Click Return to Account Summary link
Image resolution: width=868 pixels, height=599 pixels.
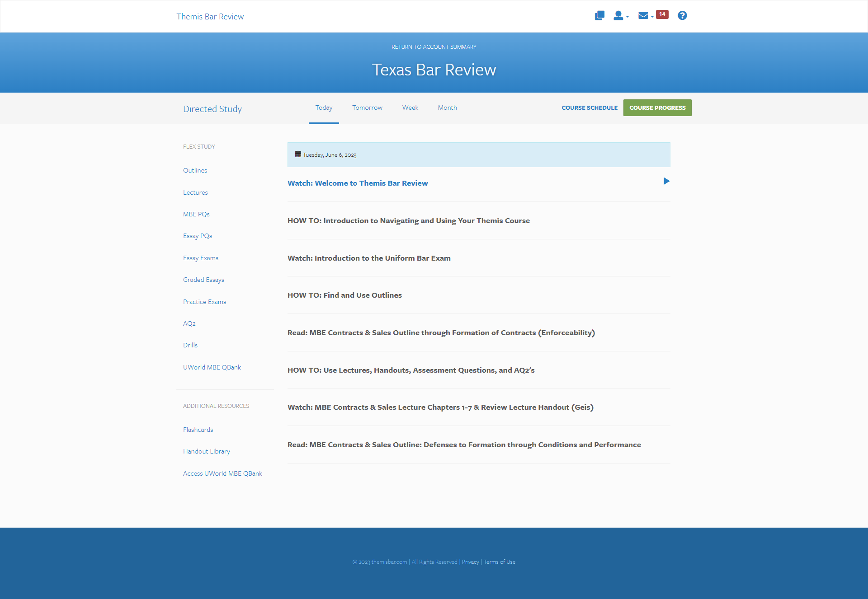pos(434,47)
